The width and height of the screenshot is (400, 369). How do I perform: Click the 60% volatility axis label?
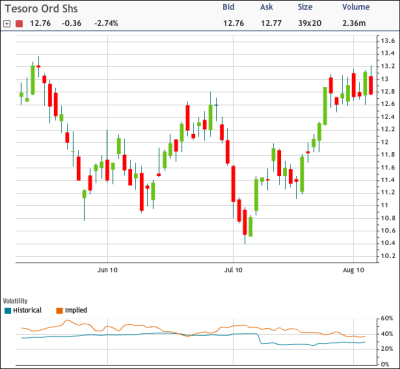pyautogui.click(x=387, y=319)
